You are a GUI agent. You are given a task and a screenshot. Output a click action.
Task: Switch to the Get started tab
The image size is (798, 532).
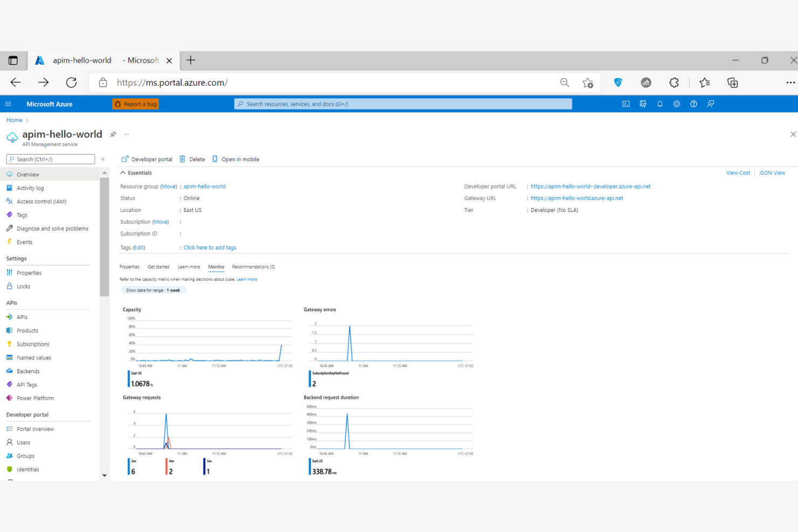159,267
